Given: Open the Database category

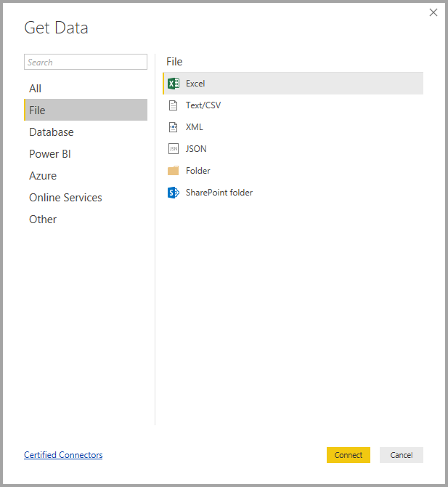Looking at the screenshot, I should [x=86, y=132].
